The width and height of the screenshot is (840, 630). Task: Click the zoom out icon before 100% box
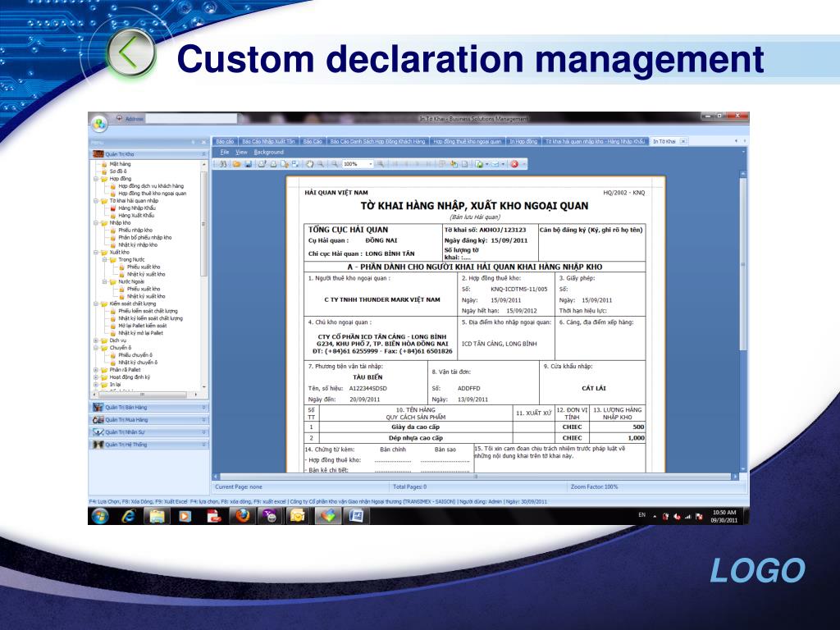pyautogui.click(x=335, y=164)
